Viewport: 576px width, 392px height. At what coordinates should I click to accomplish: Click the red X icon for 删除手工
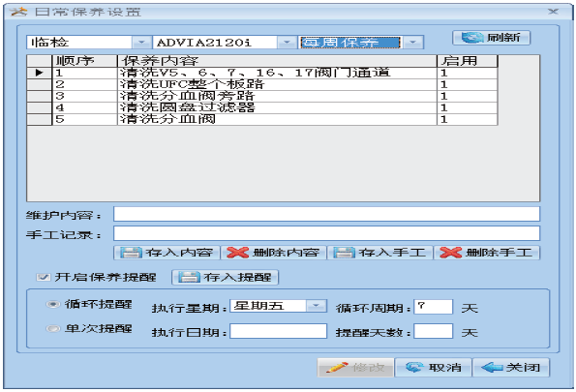click(451, 253)
